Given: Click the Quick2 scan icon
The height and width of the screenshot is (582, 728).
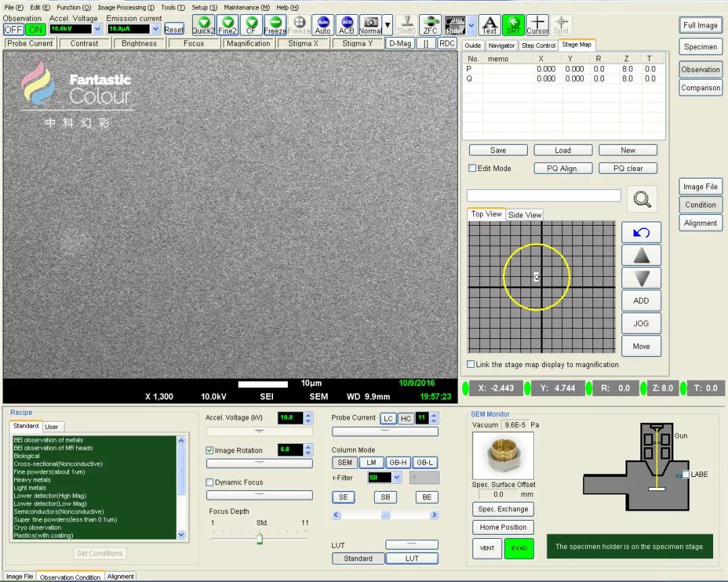Looking at the screenshot, I should click(x=203, y=26).
